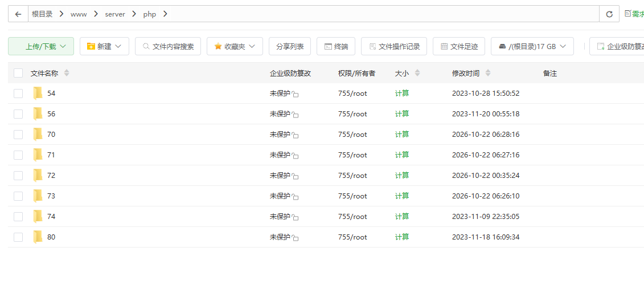Click the lock icon in row 56
The height and width of the screenshot is (284, 644).
tap(295, 115)
